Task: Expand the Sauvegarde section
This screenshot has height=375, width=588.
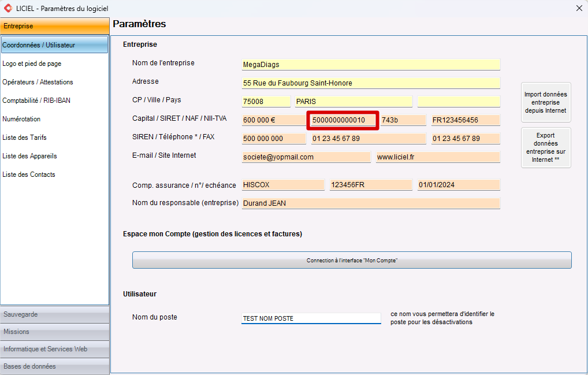Action: [55, 315]
